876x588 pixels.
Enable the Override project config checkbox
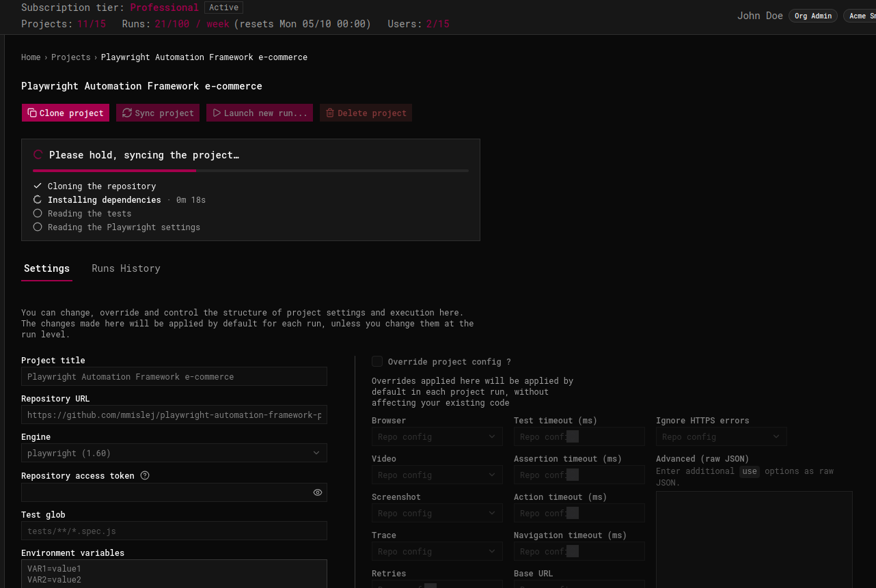click(377, 361)
